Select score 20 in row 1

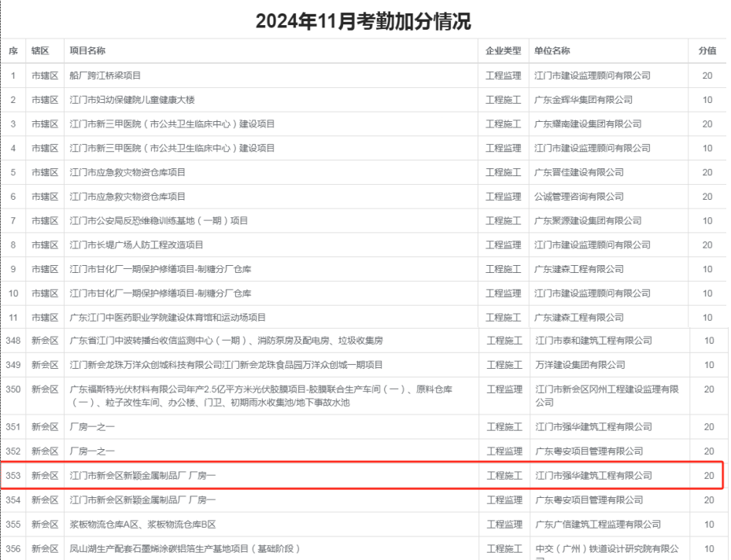[707, 76]
